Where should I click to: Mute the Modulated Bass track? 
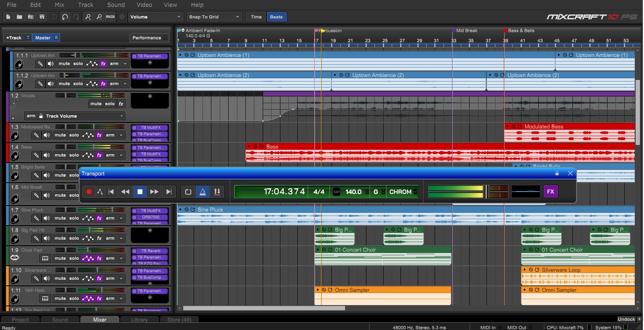tap(60, 135)
